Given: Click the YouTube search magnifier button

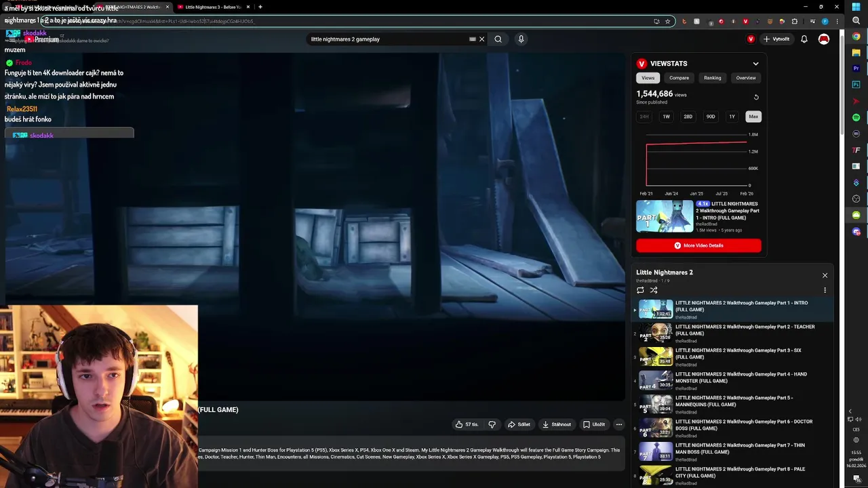Looking at the screenshot, I should click(x=498, y=39).
